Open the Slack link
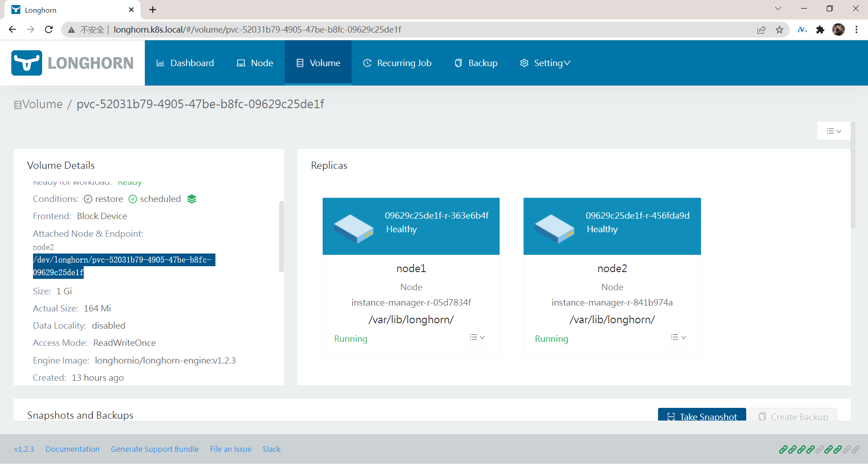 272,449
